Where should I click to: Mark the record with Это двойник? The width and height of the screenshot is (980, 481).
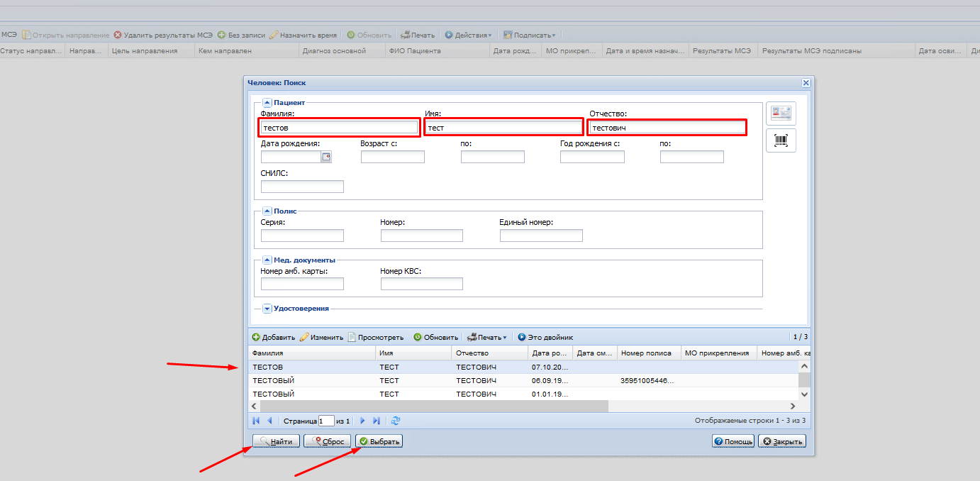tap(545, 338)
